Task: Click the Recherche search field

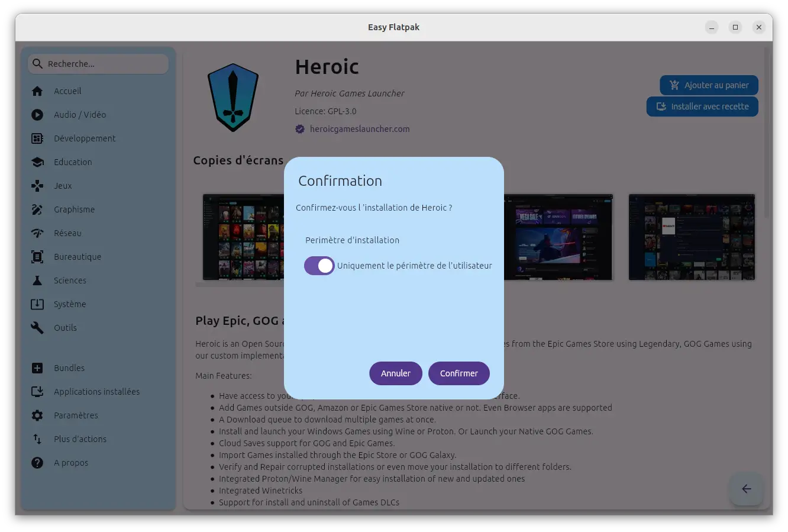Action: point(98,64)
